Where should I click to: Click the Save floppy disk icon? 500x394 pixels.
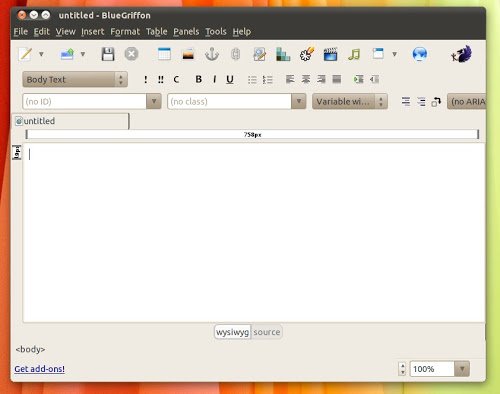108,54
